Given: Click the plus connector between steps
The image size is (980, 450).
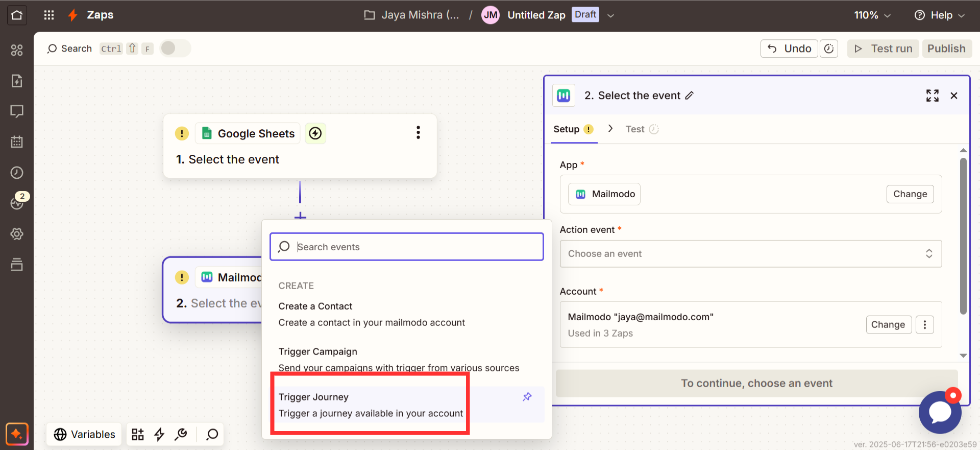Looking at the screenshot, I should [300, 216].
